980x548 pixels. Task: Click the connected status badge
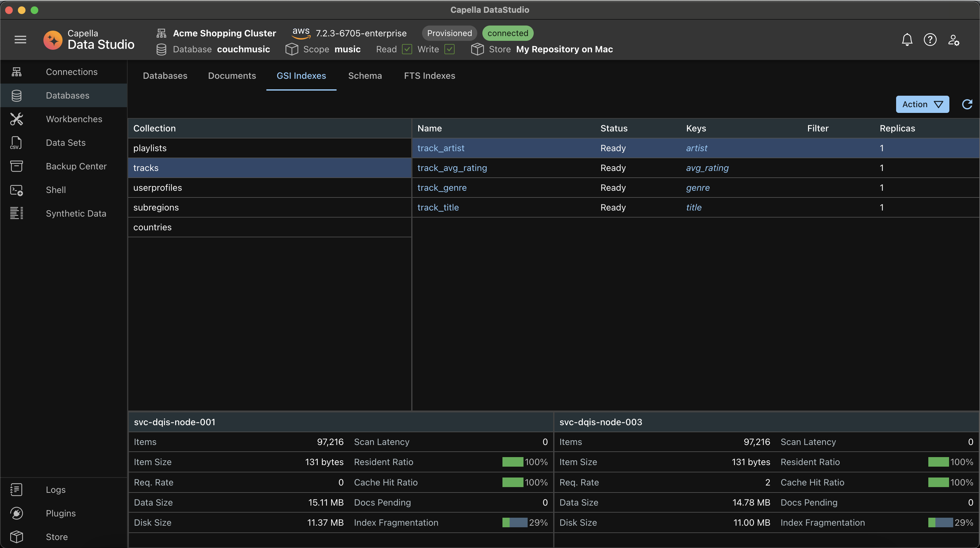(508, 33)
